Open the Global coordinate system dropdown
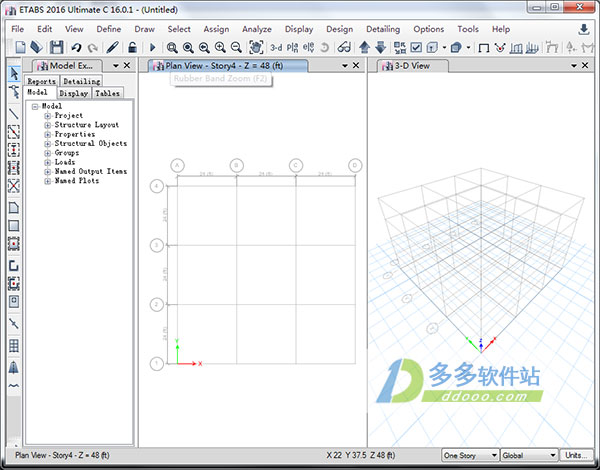Viewport: 600px width, 470px height. coord(529,455)
